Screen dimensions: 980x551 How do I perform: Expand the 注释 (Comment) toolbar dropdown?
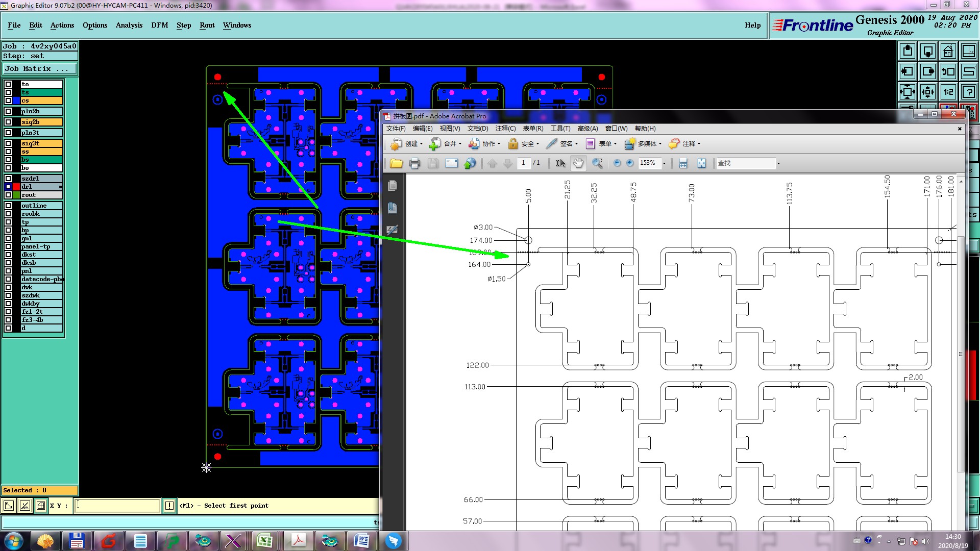click(699, 144)
